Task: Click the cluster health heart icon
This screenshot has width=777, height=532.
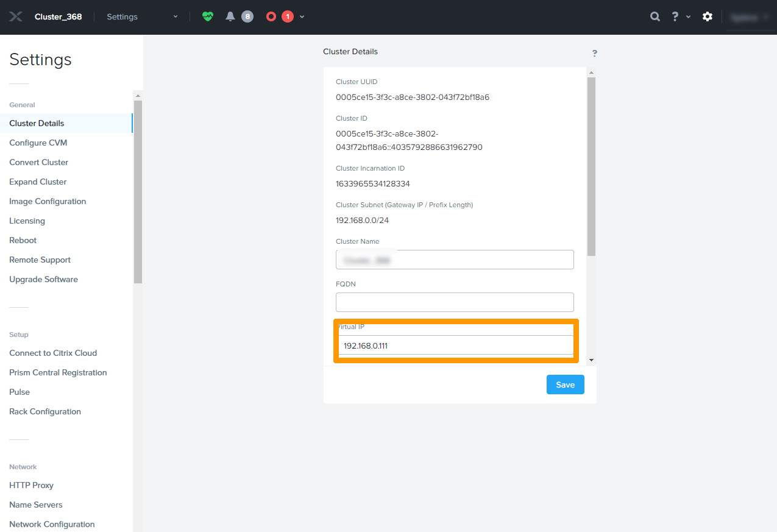Action: 207,16
